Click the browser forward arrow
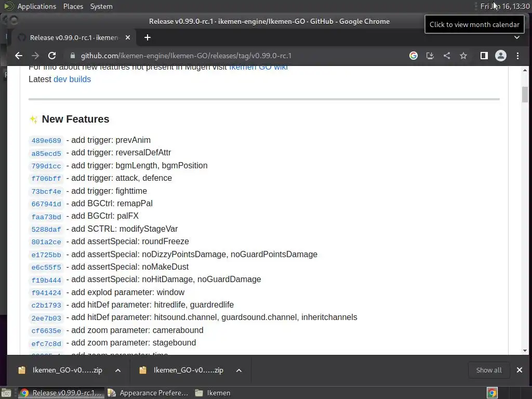The width and height of the screenshot is (532, 399). pyautogui.click(x=35, y=56)
